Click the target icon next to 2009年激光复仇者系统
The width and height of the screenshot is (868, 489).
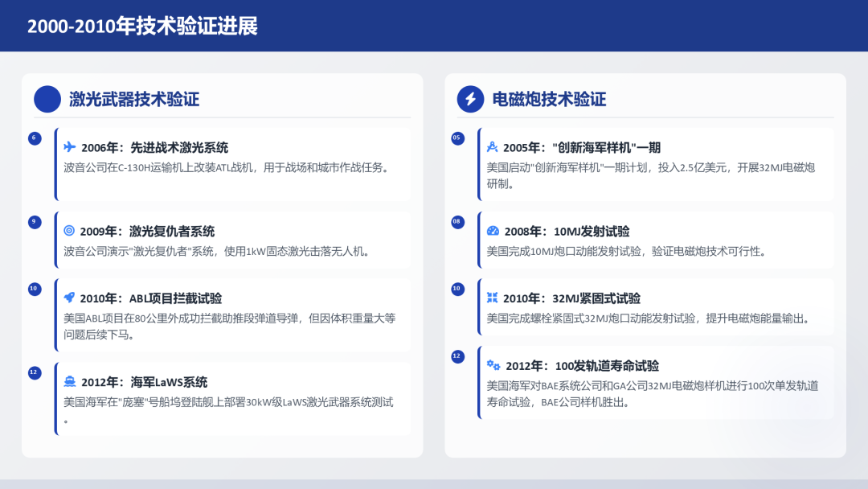click(x=70, y=230)
